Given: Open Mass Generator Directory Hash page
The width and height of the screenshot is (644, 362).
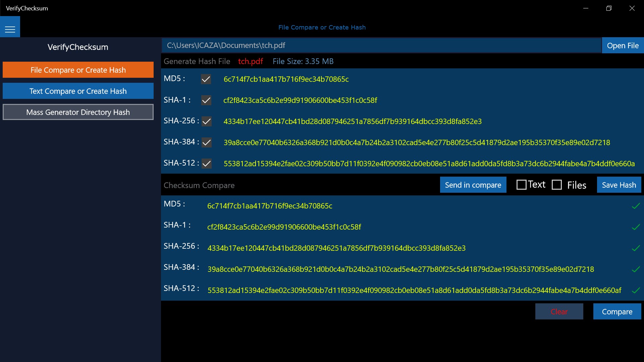Looking at the screenshot, I should (x=78, y=112).
